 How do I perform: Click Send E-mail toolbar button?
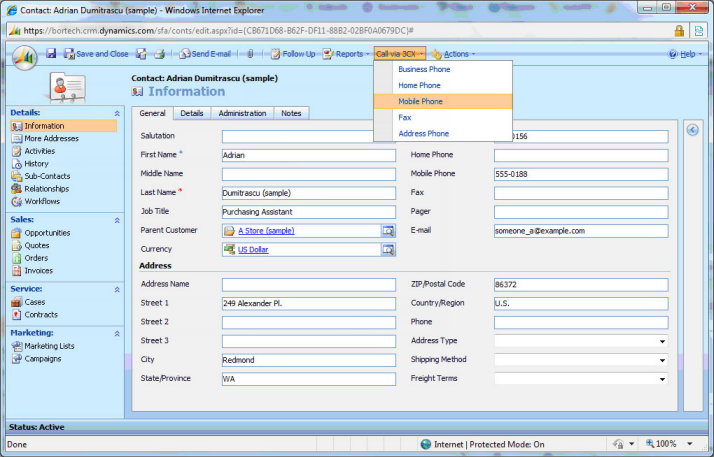(x=205, y=54)
